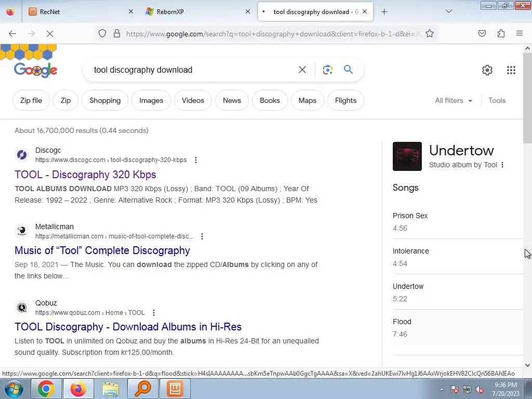Image resolution: width=532 pixels, height=399 pixels.
Task: Open the tracking protection shield icon
Action: tap(102, 33)
